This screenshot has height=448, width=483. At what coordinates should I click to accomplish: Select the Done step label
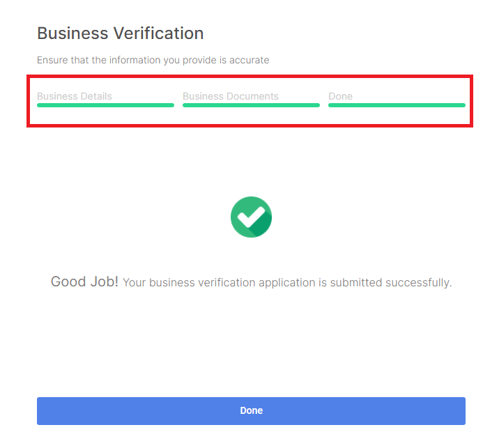(x=340, y=96)
